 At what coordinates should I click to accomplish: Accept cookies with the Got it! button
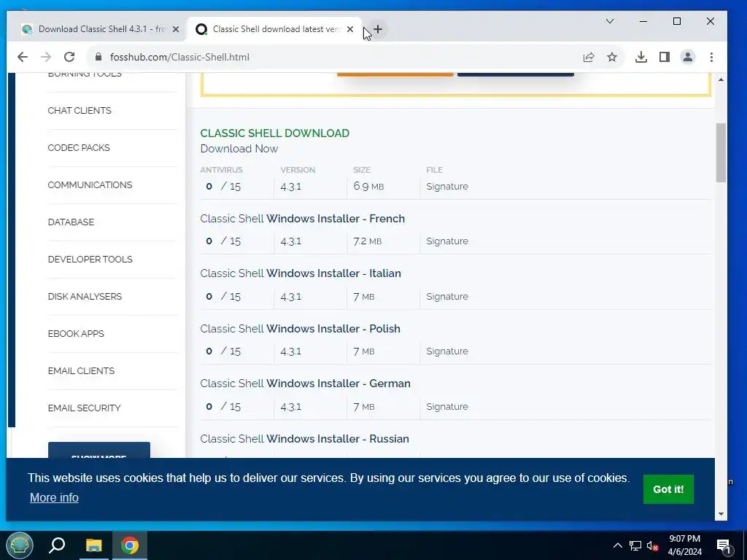[668, 489]
